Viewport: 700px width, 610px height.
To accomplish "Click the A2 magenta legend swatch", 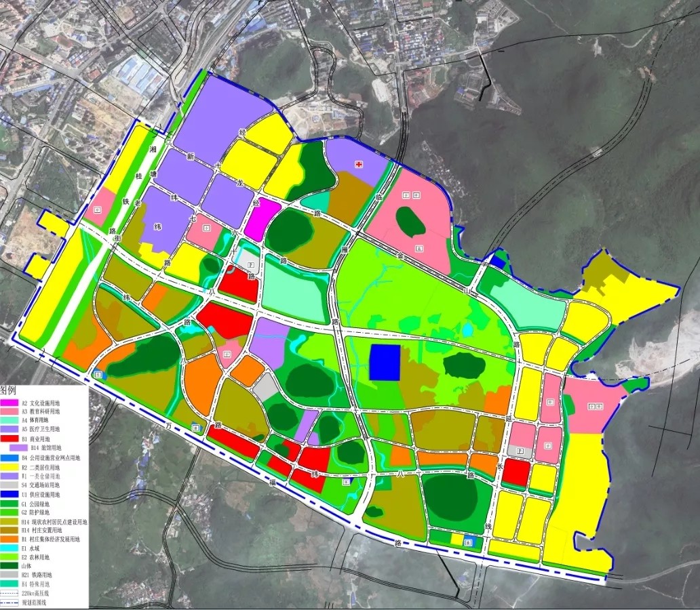I will point(9,403).
